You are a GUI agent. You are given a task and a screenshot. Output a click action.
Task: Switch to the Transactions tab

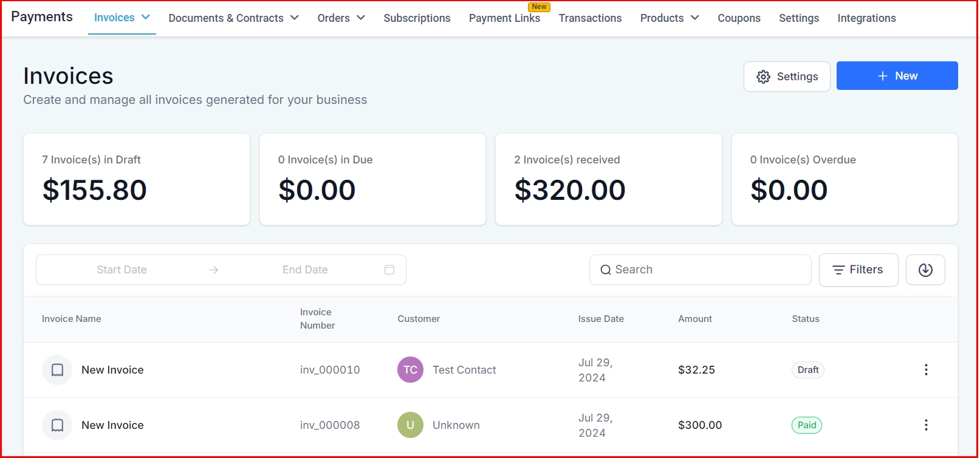coord(590,18)
